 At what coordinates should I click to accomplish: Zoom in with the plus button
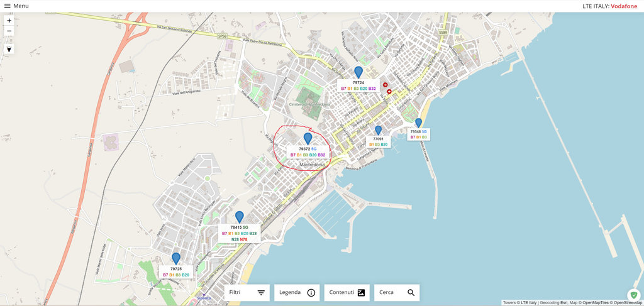point(9,20)
